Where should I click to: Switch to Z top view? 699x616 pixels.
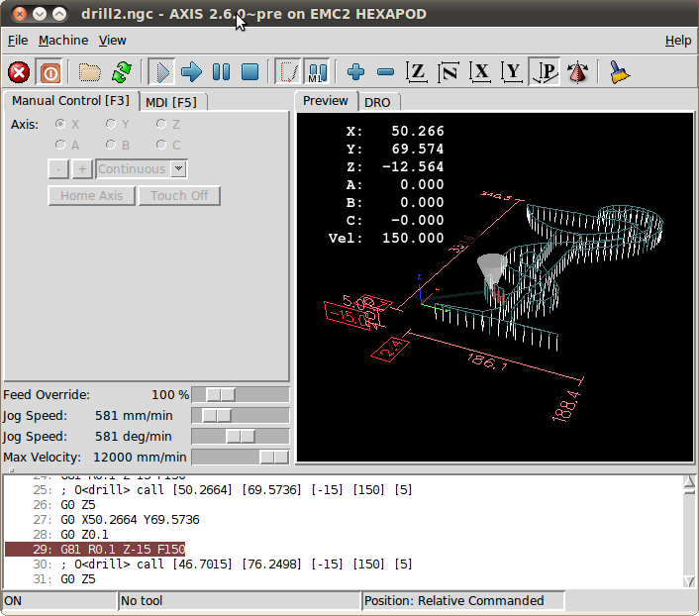click(x=417, y=72)
